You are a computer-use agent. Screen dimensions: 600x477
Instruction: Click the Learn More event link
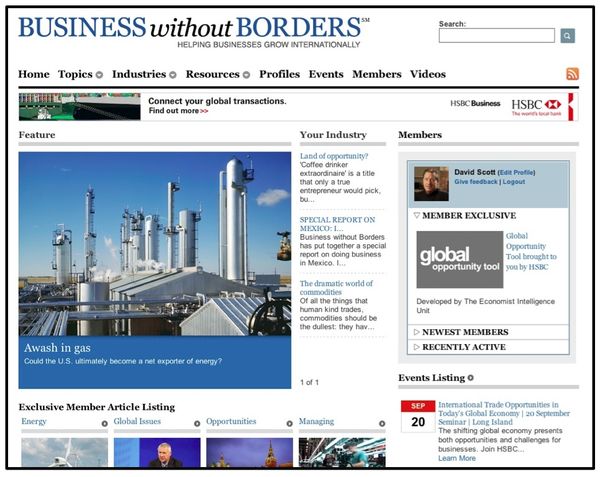click(457, 458)
